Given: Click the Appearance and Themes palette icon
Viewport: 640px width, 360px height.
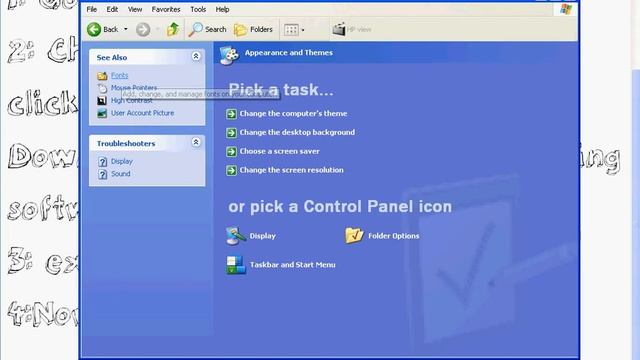Looking at the screenshot, I should (229, 55).
